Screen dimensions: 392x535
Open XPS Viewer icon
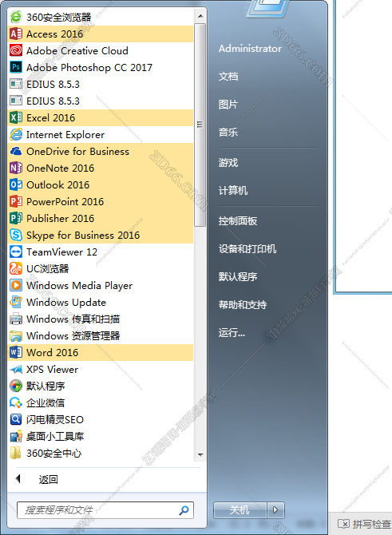pos(16,369)
